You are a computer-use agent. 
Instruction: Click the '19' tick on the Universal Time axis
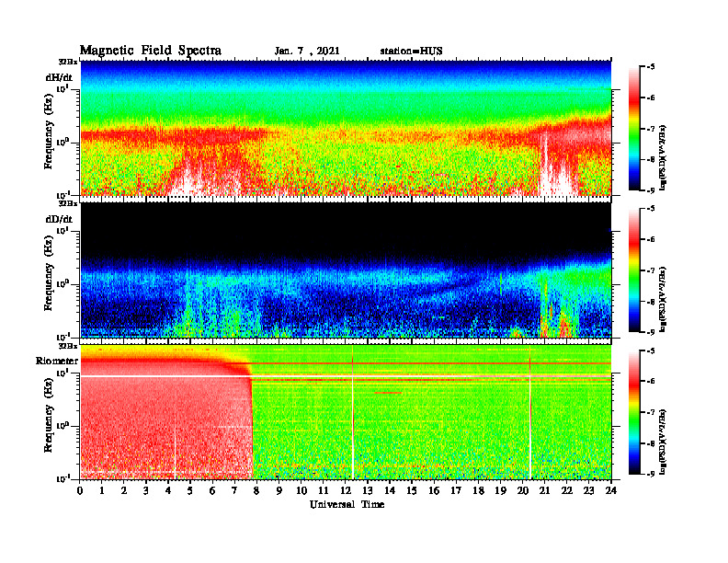tap(500, 490)
